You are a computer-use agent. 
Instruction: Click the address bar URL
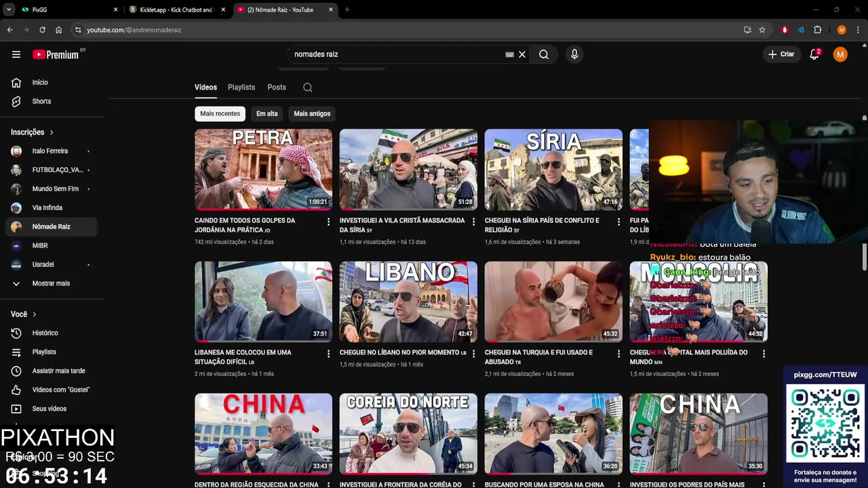click(134, 30)
